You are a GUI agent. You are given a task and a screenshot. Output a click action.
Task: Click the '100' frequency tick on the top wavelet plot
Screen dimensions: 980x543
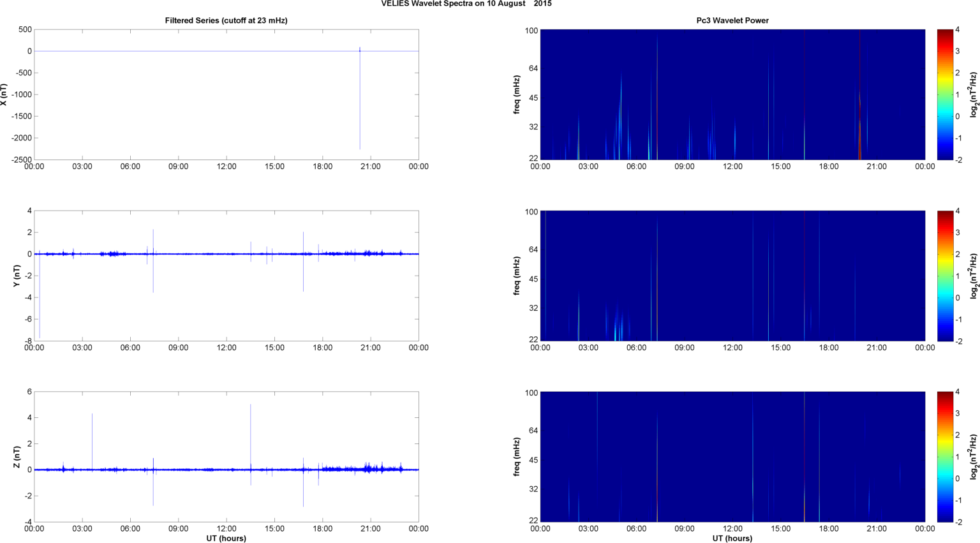coord(531,31)
